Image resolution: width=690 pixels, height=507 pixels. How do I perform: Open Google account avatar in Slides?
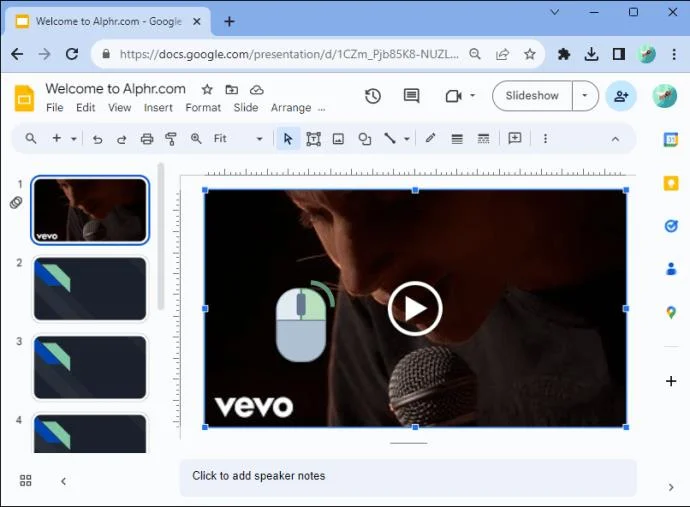pos(664,96)
